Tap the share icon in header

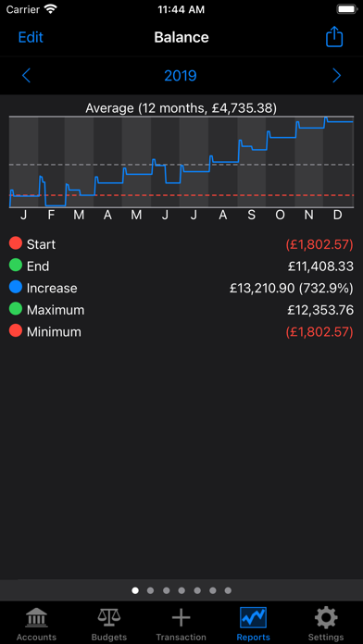point(334,37)
